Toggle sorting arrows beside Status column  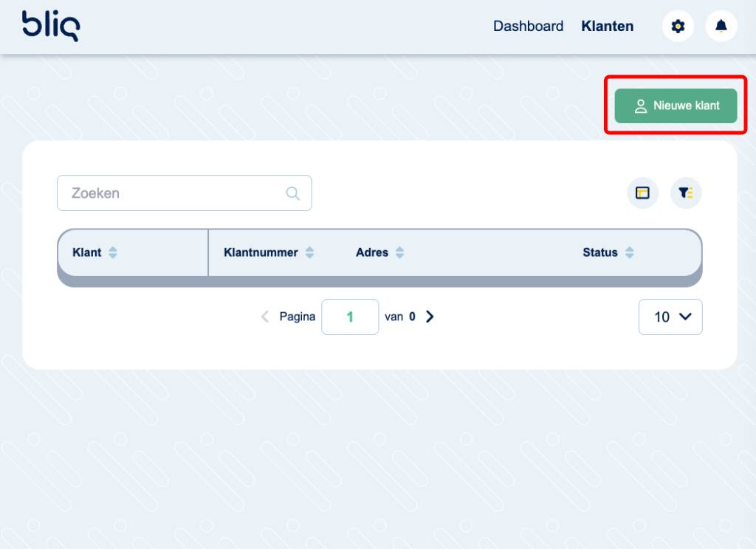tap(629, 252)
